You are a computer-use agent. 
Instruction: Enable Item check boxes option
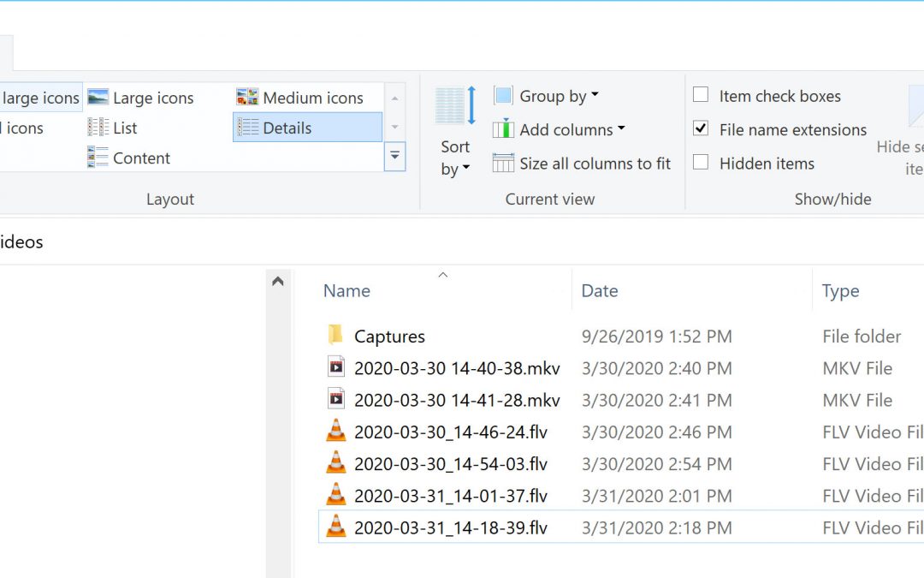[701, 95]
